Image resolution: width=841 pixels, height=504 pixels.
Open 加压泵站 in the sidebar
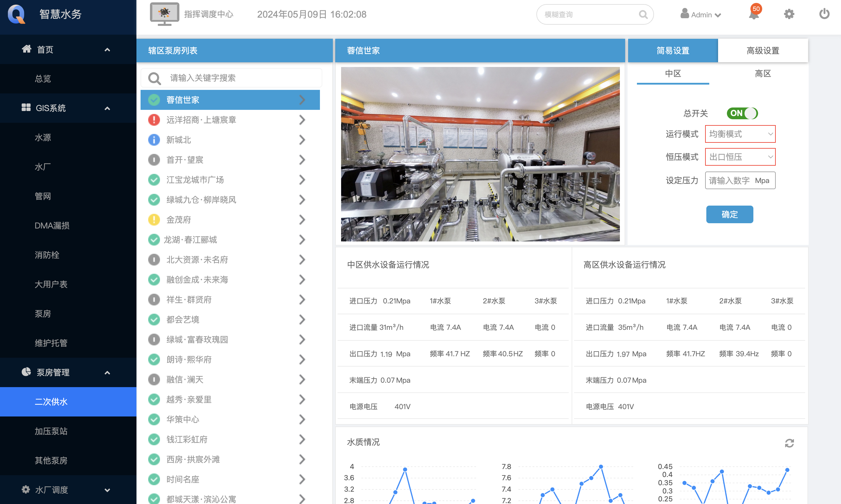(x=51, y=431)
